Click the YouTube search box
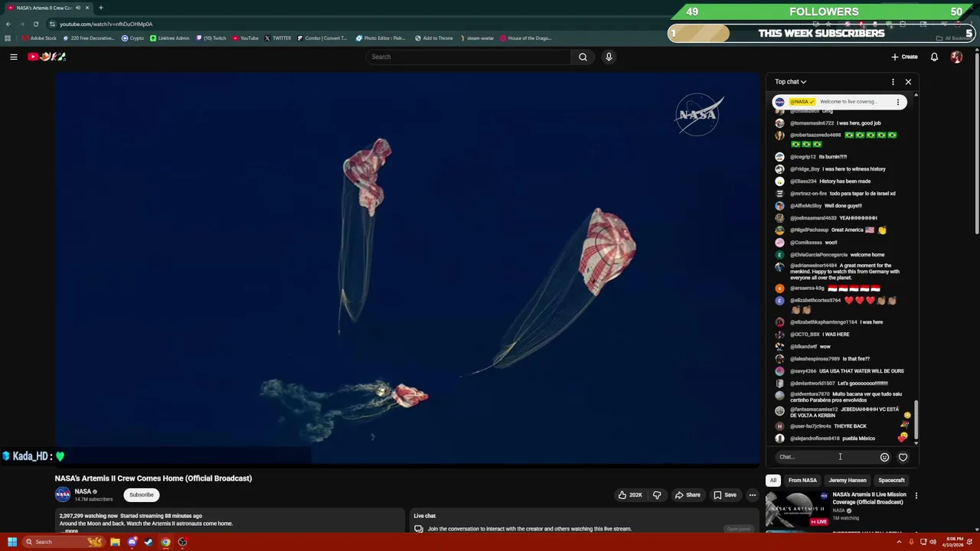The width and height of the screenshot is (980, 551). tap(469, 57)
